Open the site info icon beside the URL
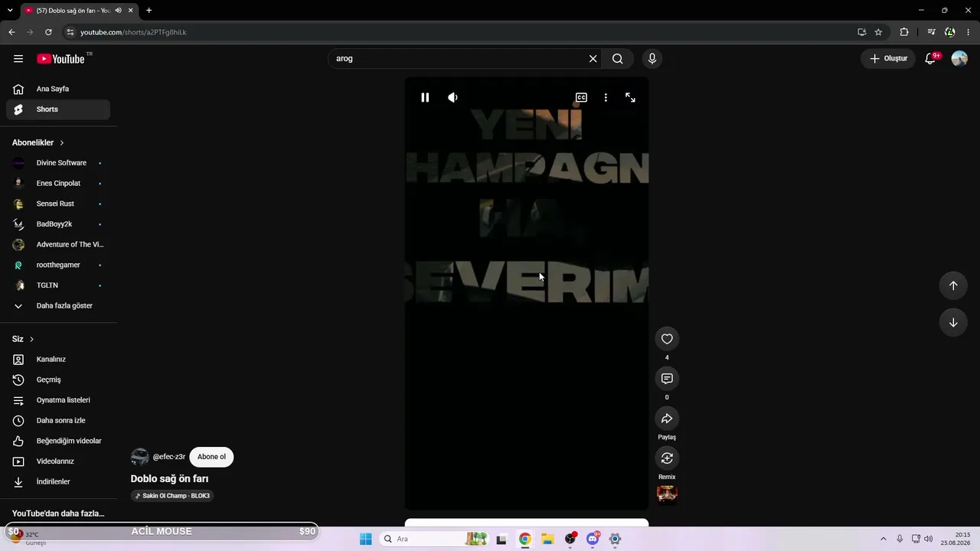 pos(70,32)
